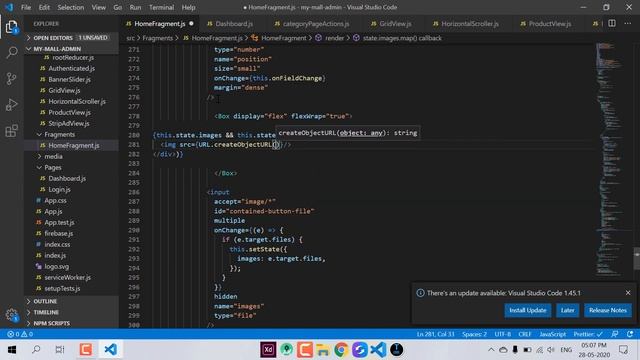
Task: Click the Prettier status bar item
Action: 588,334
